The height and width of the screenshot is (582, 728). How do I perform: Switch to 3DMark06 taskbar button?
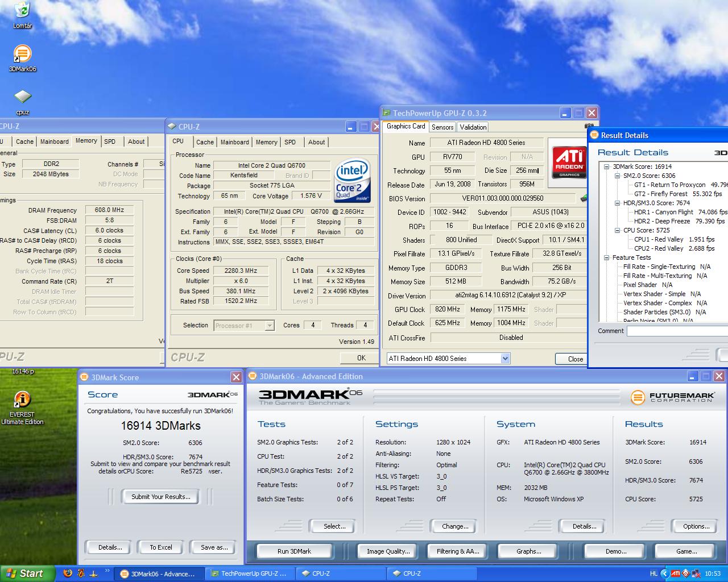tap(158, 573)
